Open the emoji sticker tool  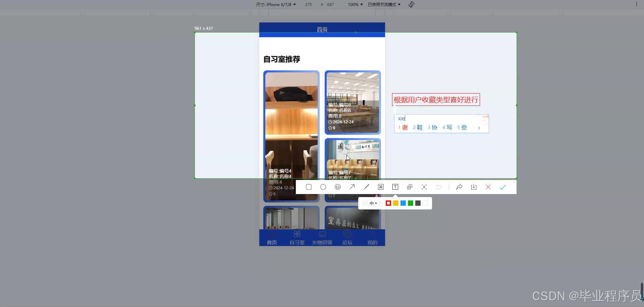point(337,187)
